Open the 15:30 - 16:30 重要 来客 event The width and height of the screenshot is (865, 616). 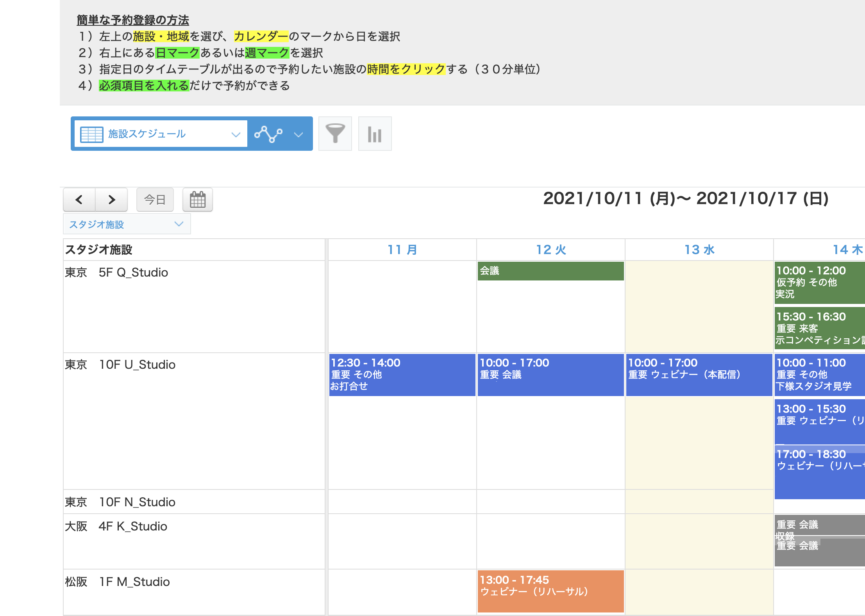coord(820,328)
